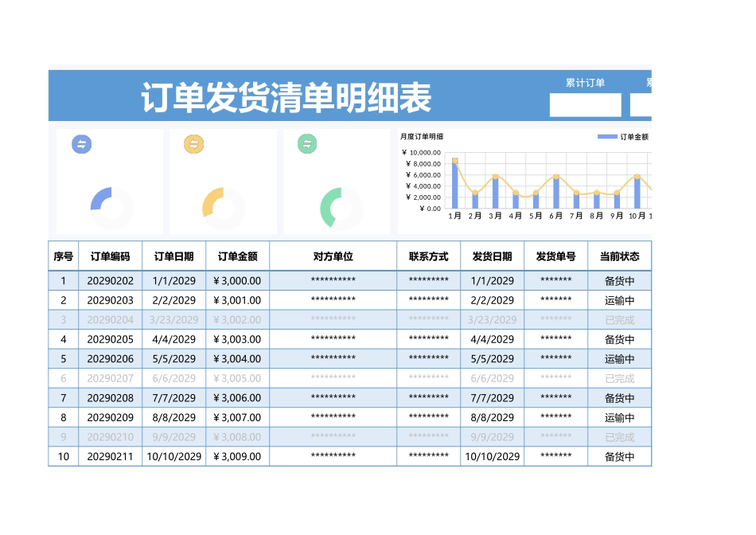
Task: Click the amount cell ¥3,009.00
Action: coord(237,457)
